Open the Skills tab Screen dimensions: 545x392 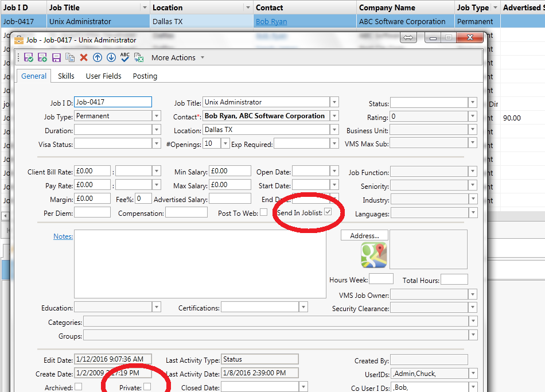[x=66, y=76]
